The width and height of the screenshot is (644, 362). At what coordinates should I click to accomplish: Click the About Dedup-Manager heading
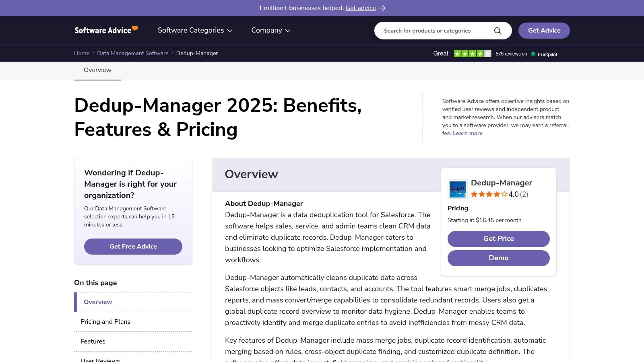[264, 204]
